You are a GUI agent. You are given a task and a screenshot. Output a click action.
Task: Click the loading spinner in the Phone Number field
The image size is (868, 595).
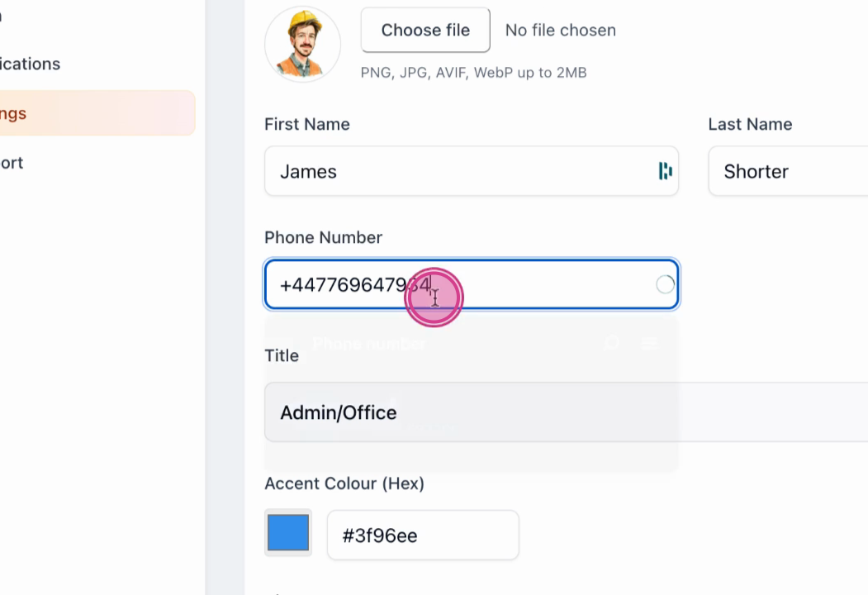click(x=665, y=285)
